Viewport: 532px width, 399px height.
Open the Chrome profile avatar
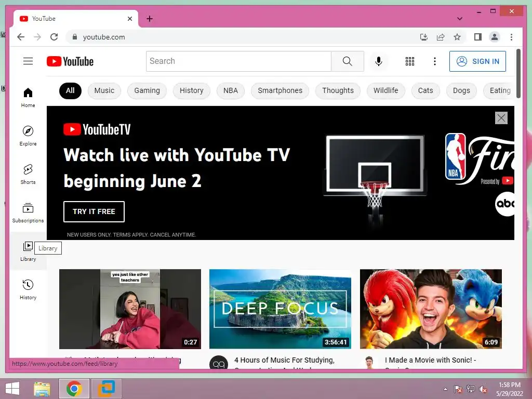[495, 37]
